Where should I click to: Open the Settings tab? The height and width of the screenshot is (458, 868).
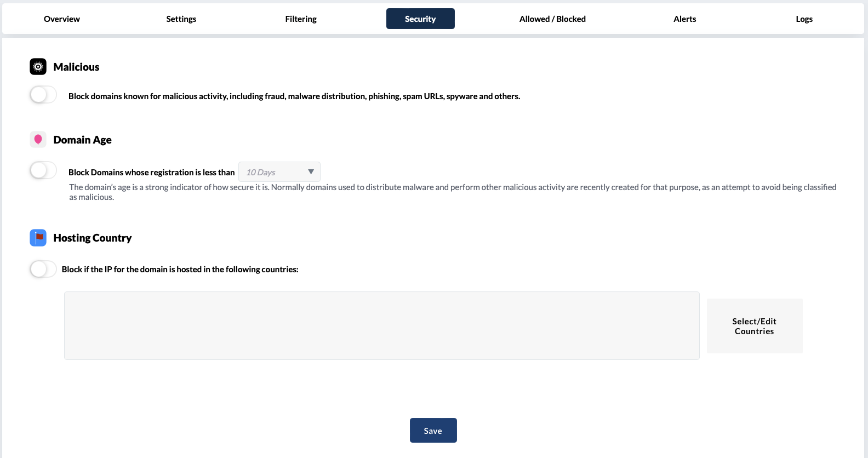(181, 19)
